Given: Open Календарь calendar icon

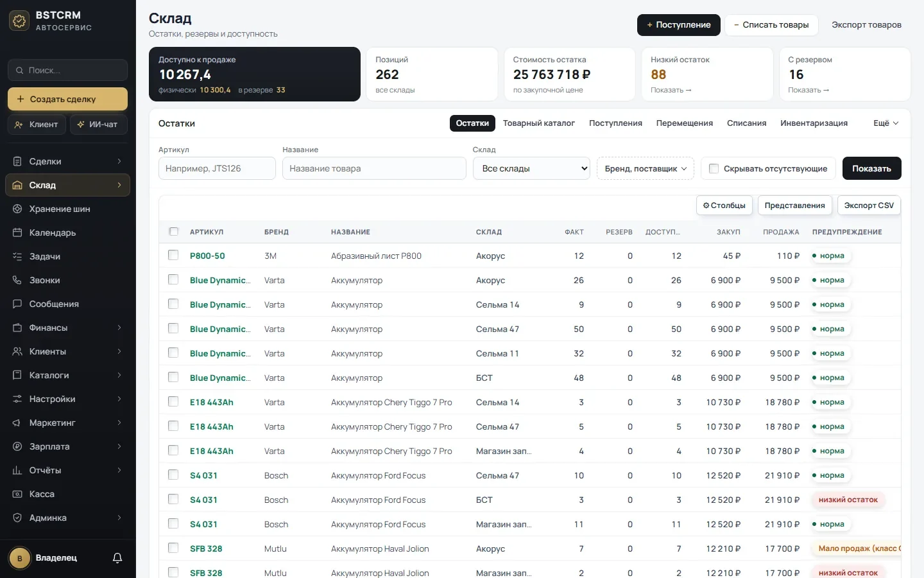Looking at the screenshot, I should tap(17, 232).
